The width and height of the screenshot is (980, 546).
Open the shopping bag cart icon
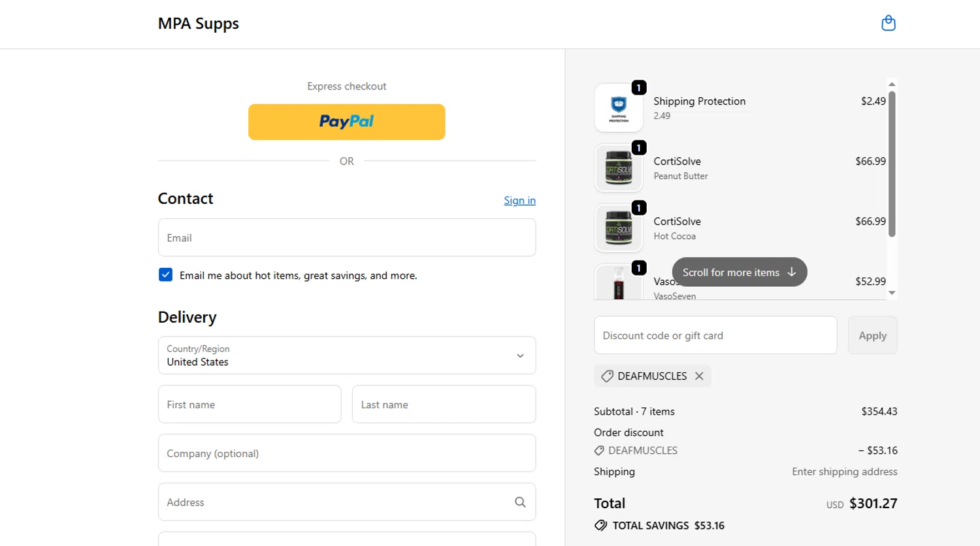coord(888,24)
